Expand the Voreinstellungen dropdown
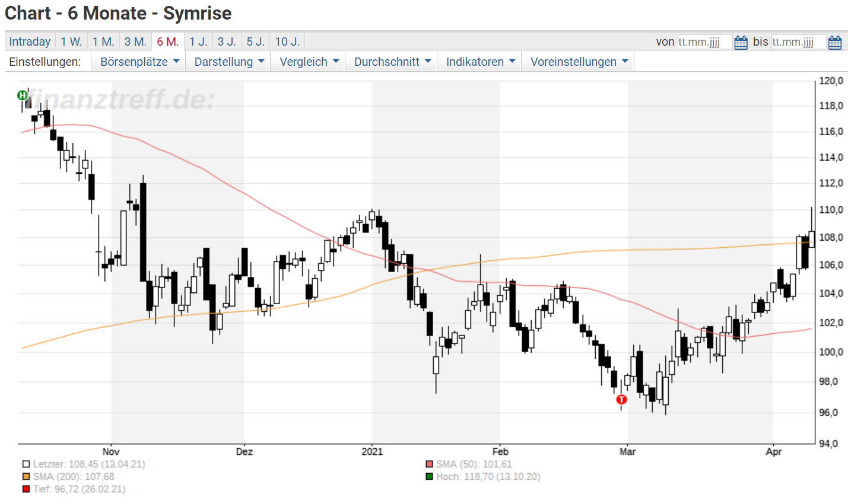The height and width of the screenshot is (504, 848). pos(578,62)
